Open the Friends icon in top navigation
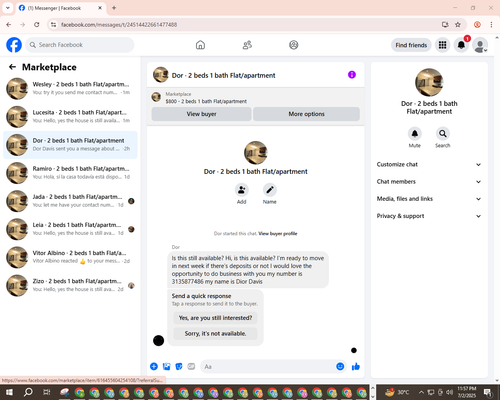The width and height of the screenshot is (500, 400). click(247, 45)
